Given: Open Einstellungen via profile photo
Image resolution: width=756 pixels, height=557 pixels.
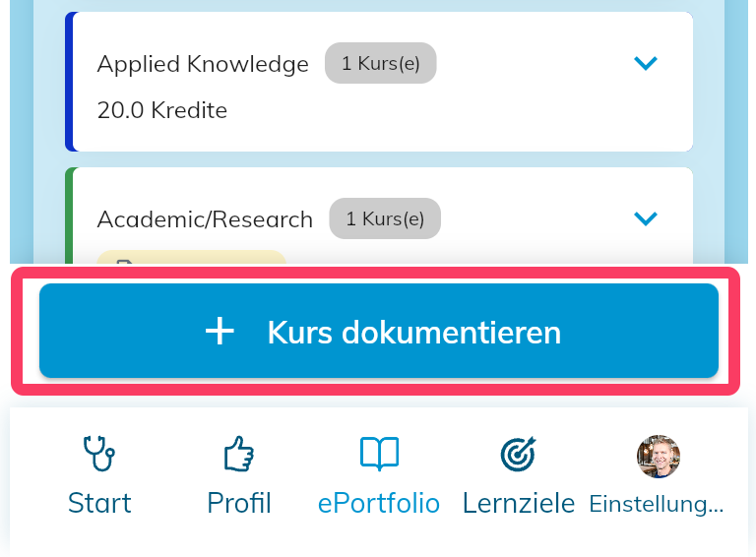Looking at the screenshot, I should [659, 457].
